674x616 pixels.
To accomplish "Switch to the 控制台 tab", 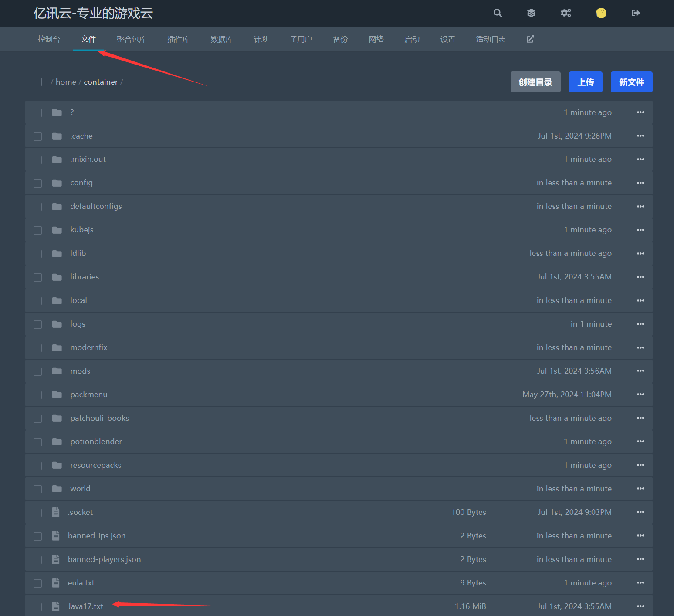I will coord(49,39).
